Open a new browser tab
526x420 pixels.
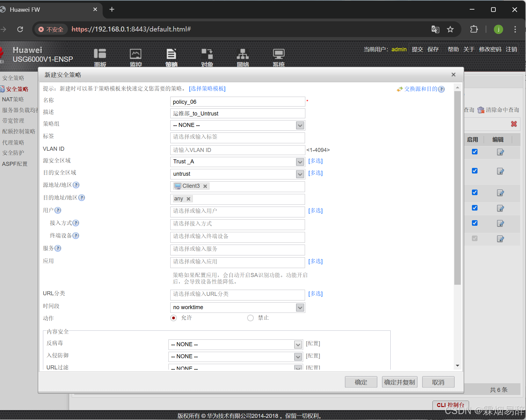tap(112, 10)
